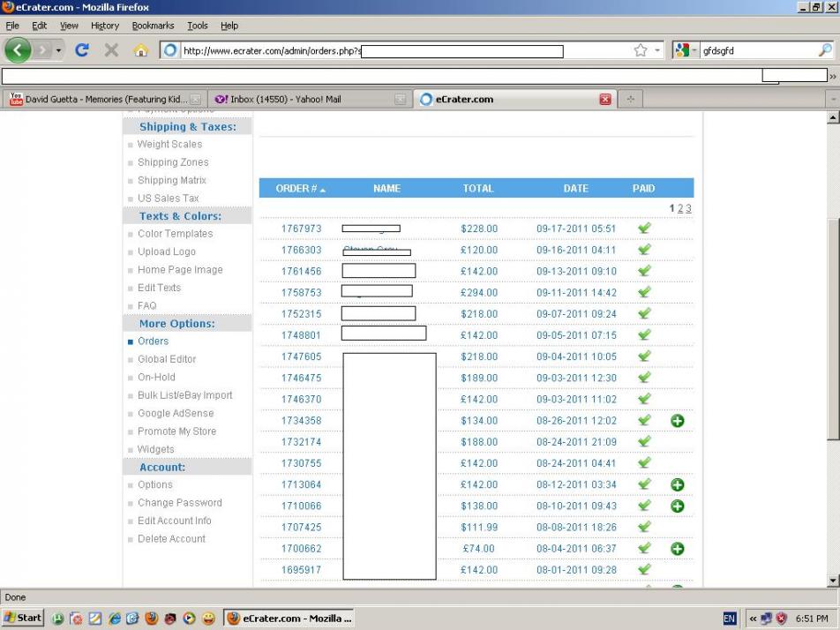Open the back/forward history dropdown arrow
The width and height of the screenshot is (840, 630).
(x=58, y=50)
